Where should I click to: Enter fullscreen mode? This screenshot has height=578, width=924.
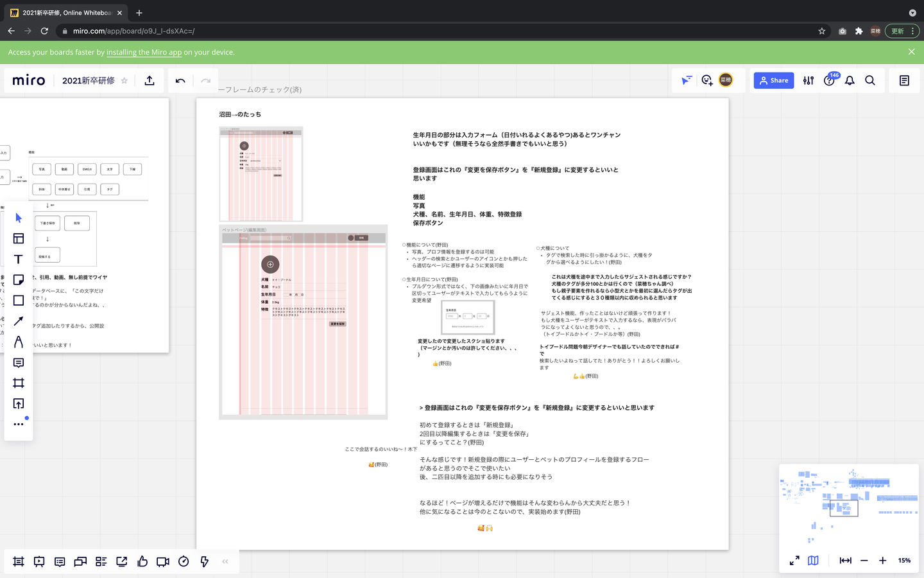click(x=794, y=561)
